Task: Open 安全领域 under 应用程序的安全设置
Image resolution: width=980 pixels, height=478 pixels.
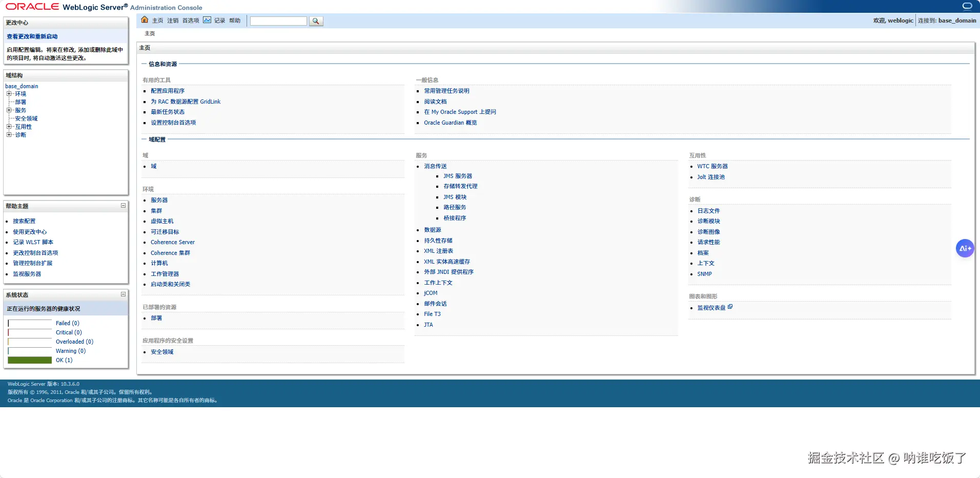Action: (x=162, y=352)
